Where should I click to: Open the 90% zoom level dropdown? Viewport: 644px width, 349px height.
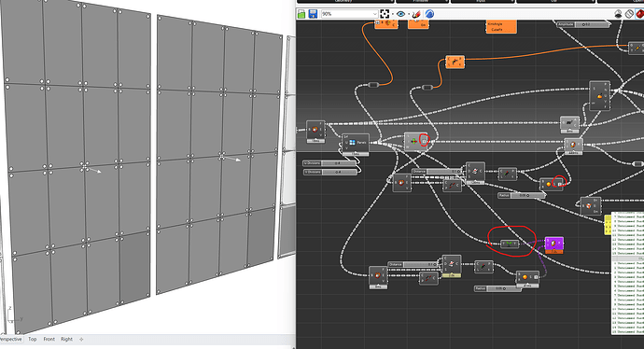coord(349,14)
